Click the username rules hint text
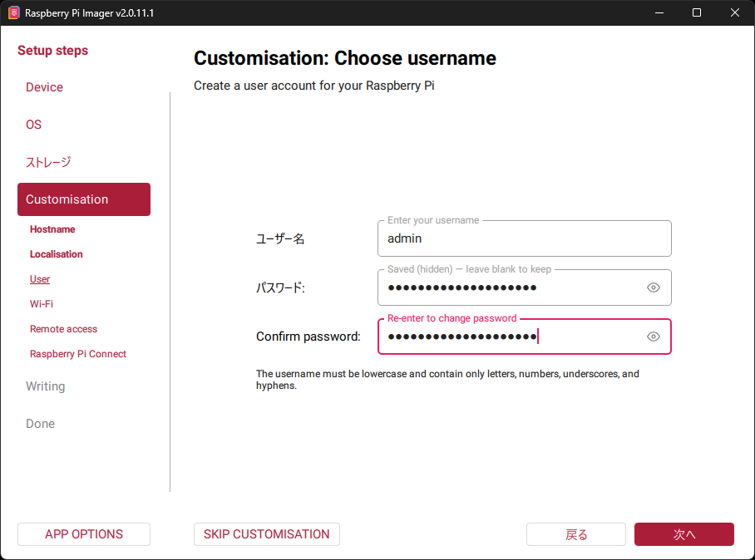 (447, 380)
